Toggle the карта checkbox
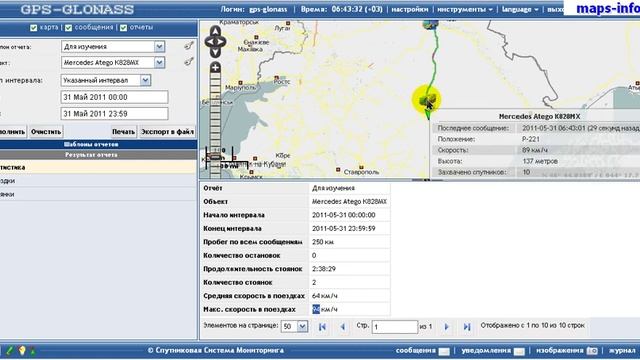 (33, 28)
